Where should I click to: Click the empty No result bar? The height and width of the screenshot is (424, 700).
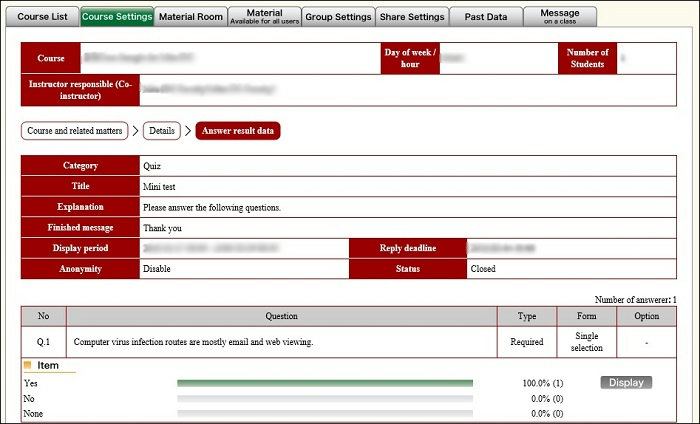click(324, 398)
